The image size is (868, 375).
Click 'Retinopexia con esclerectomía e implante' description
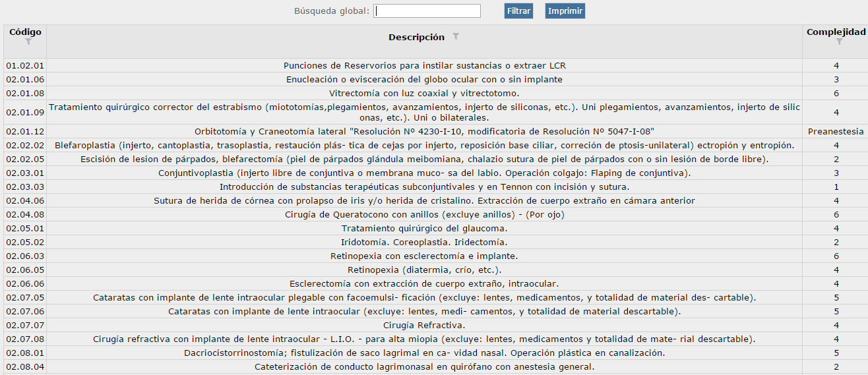(x=425, y=256)
